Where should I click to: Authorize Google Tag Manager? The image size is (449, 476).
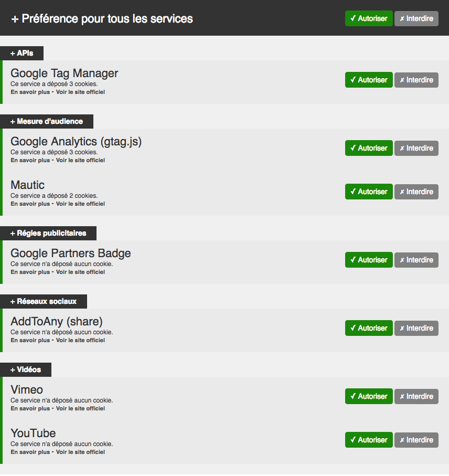tap(369, 80)
